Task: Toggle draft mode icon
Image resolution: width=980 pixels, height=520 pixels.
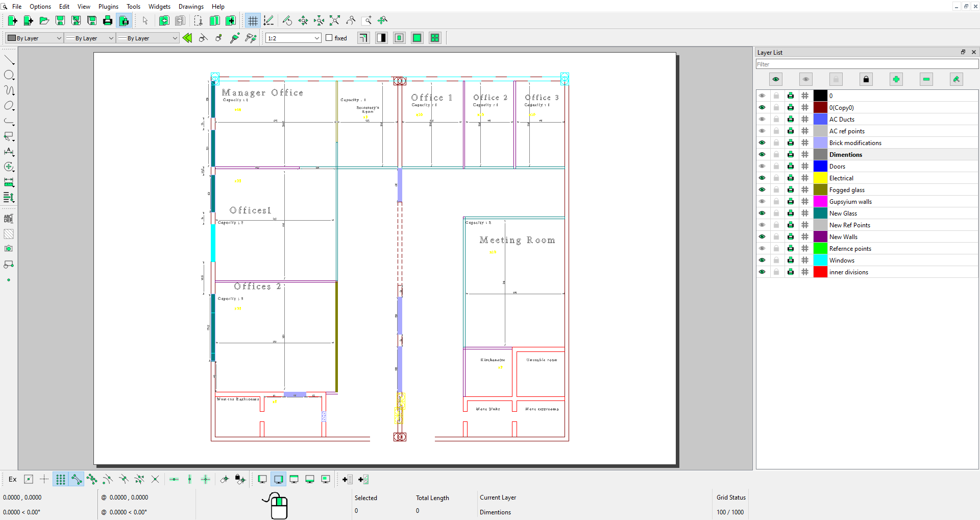Action: tap(268, 20)
